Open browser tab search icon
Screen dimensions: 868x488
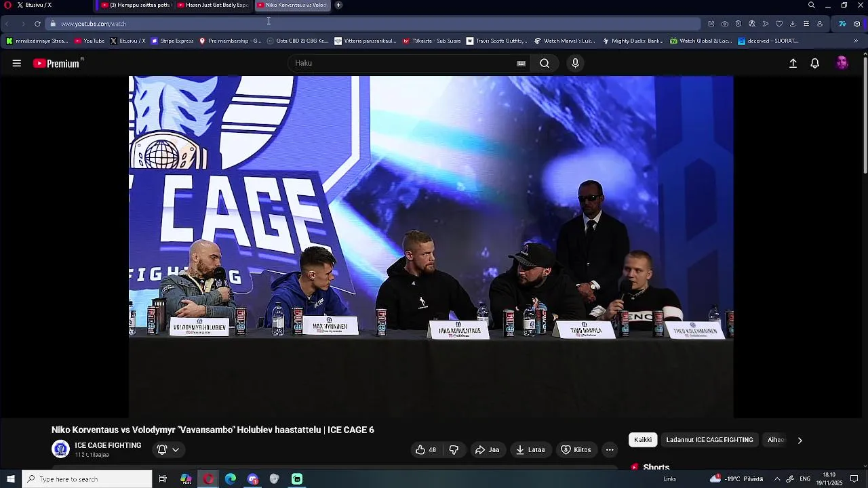[812, 5]
